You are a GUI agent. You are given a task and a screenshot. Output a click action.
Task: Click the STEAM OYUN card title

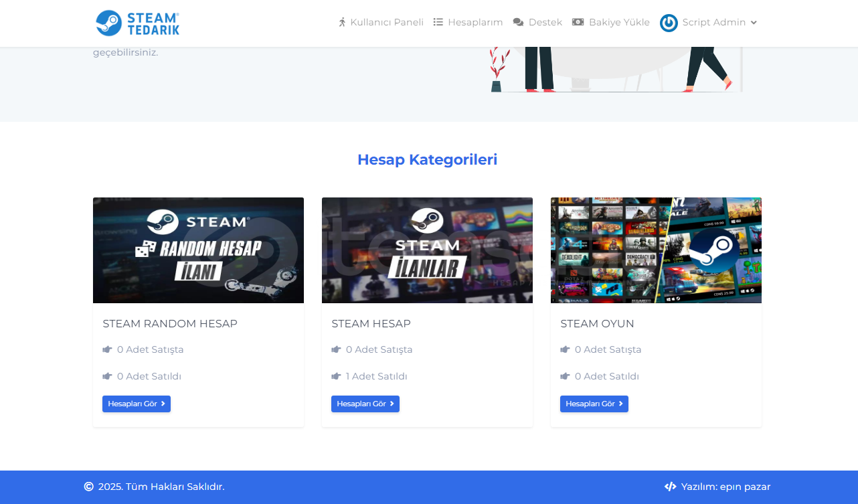(598, 324)
